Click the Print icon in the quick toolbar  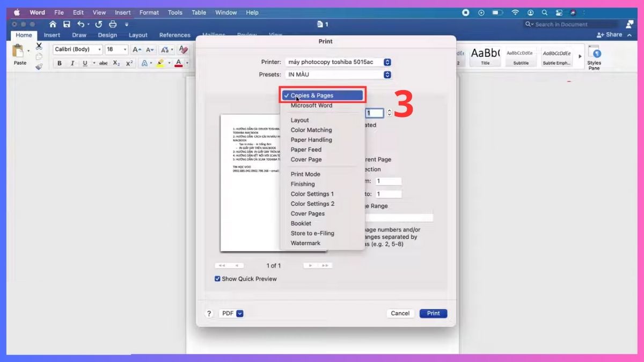click(x=113, y=24)
